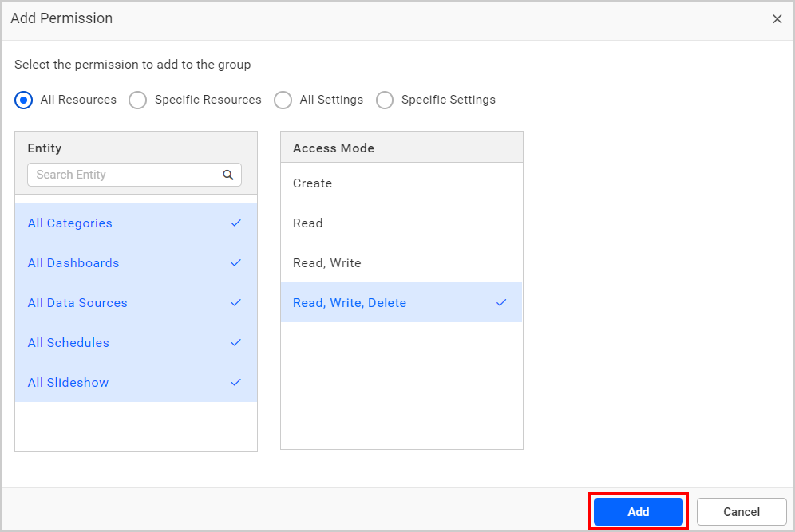The height and width of the screenshot is (532, 795).
Task: Click the checkmark beside All Data Sources
Action: [235, 303]
